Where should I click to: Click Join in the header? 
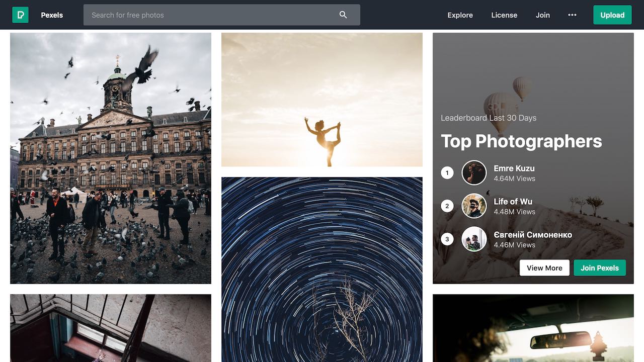(x=542, y=15)
